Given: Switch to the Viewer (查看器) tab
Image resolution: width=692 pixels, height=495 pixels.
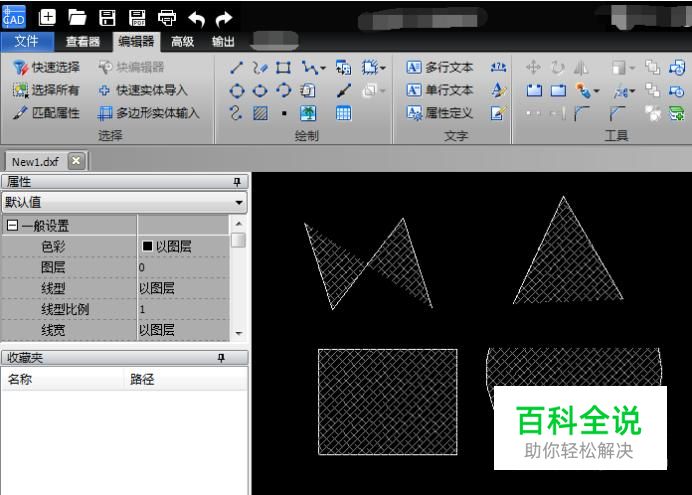Looking at the screenshot, I should click(83, 42).
